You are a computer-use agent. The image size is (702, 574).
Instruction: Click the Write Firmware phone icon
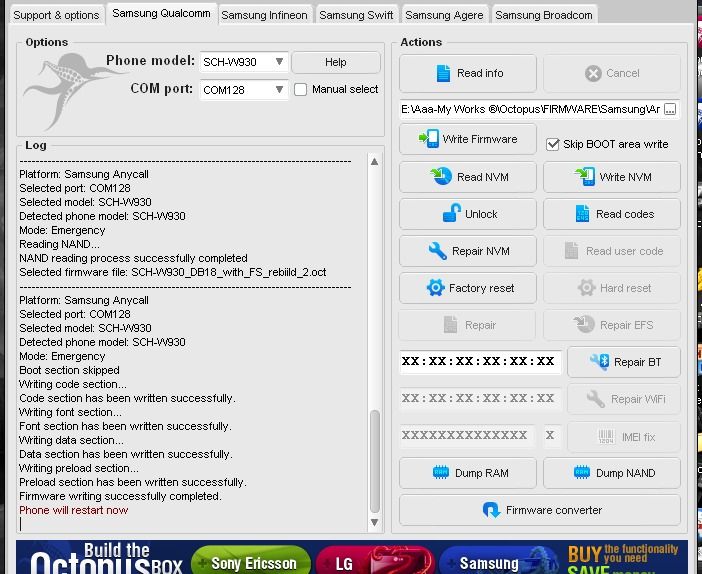429,138
